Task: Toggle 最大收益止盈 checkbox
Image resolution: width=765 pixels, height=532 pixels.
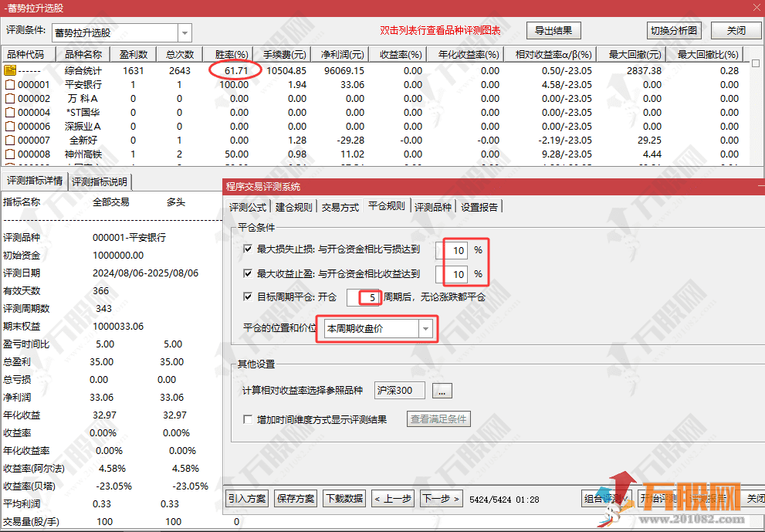Action: (248, 273)
